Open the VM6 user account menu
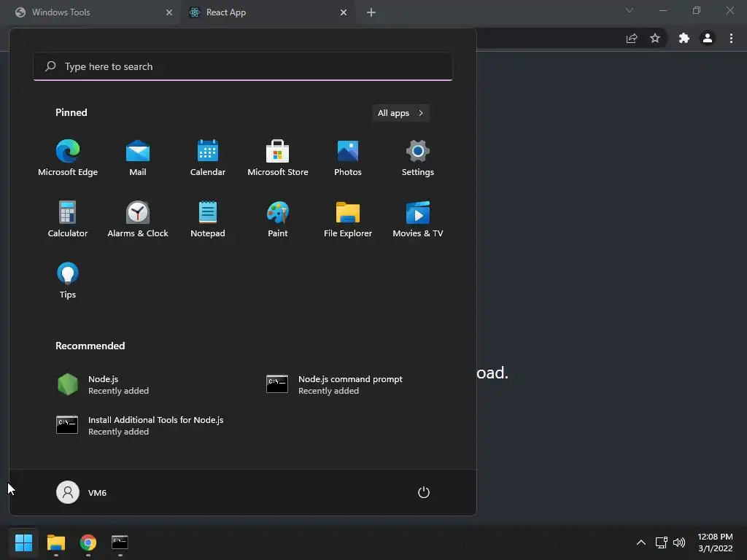This screenshot has height=560, width=747. [x=82, y=492]
